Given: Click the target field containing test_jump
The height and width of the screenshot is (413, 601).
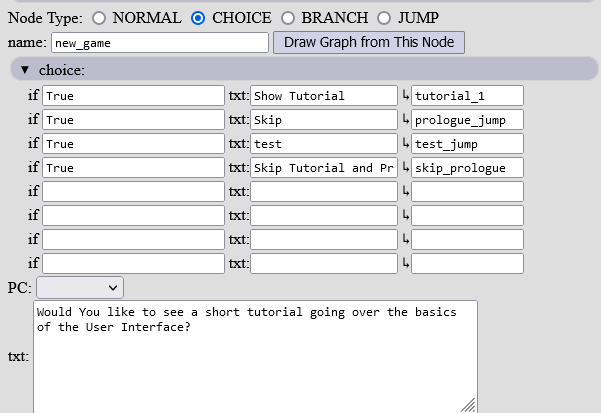Looking at the screenshot, I should [467, 143].
